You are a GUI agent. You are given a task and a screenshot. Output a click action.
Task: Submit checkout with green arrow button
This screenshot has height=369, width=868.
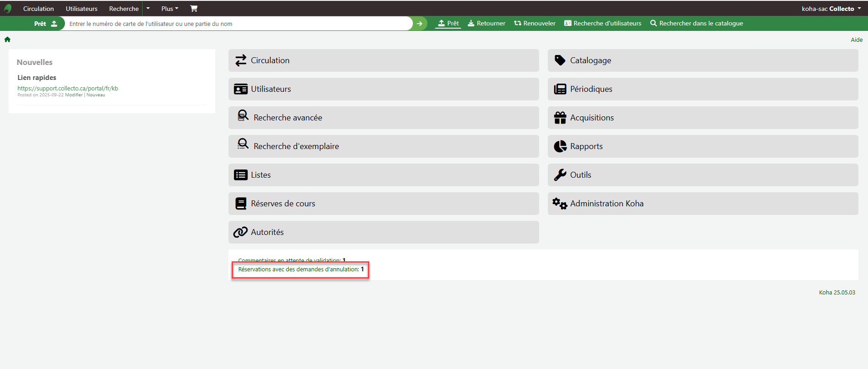click(x=420, y=24)
